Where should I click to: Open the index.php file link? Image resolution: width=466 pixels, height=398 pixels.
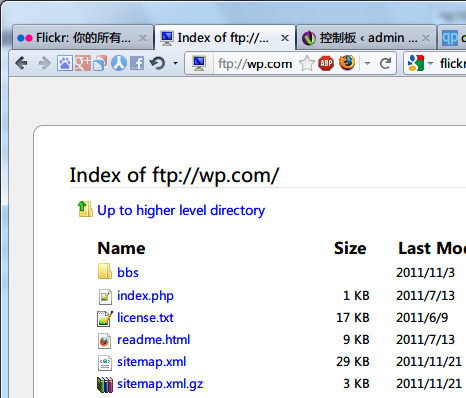tap(145, 296)
